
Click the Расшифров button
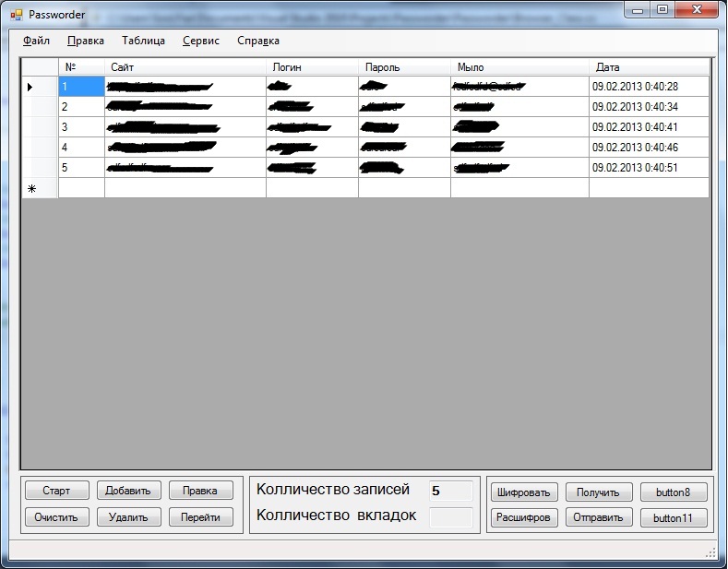pyautogui.click(x=524, y=517)
